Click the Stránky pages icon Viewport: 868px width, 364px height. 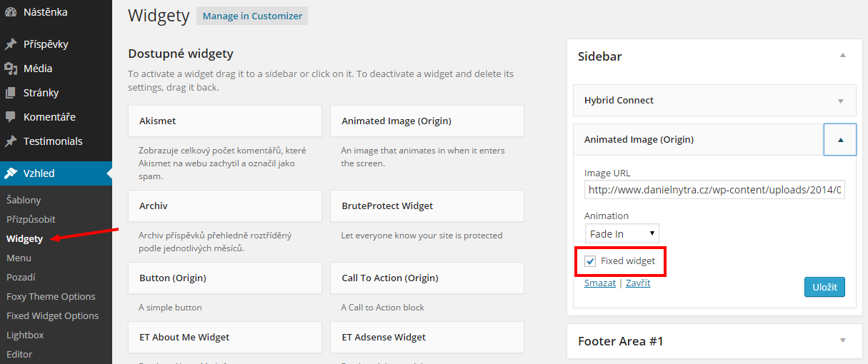pyautogui.click(x=11, y=93)
